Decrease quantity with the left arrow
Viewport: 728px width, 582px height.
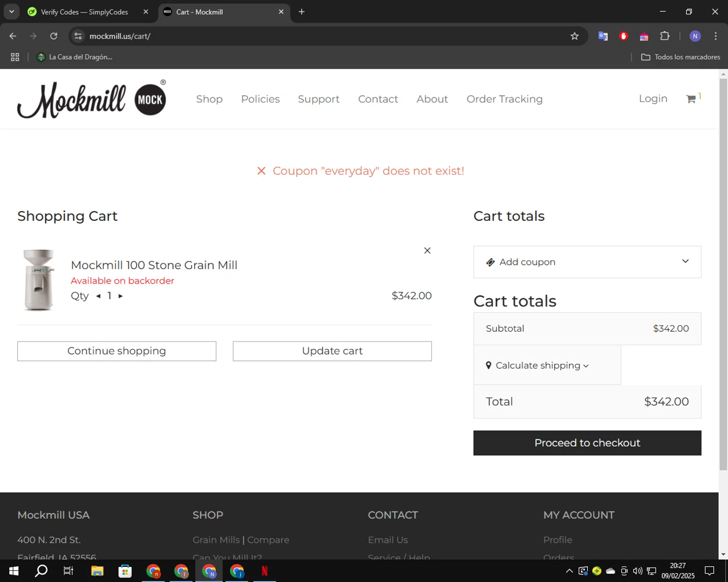(x=99, y=296)
